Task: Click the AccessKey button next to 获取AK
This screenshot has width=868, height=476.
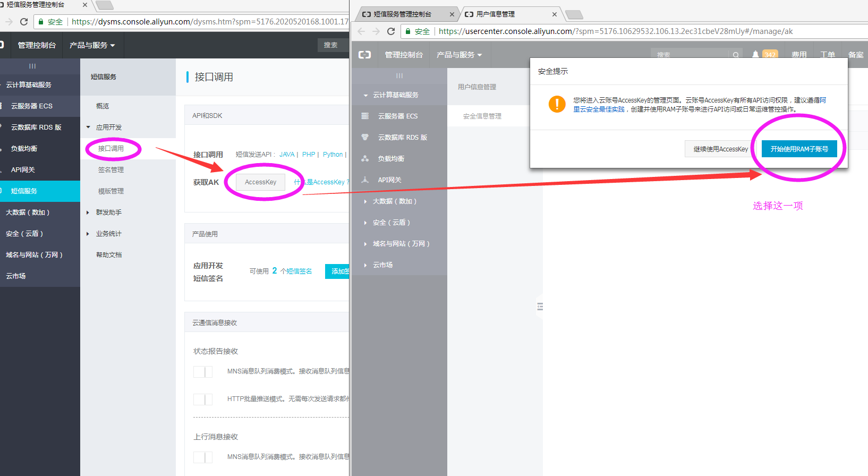Action: (x=260, y=182)
